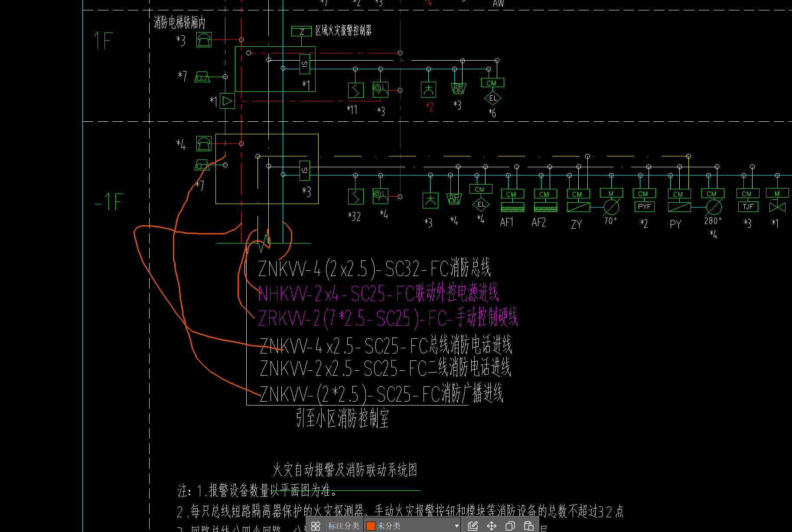This screenshot has width=792, height=532.
Task: Click the 消防电梯轿厢内 label
Action: [x=180, y=22]
